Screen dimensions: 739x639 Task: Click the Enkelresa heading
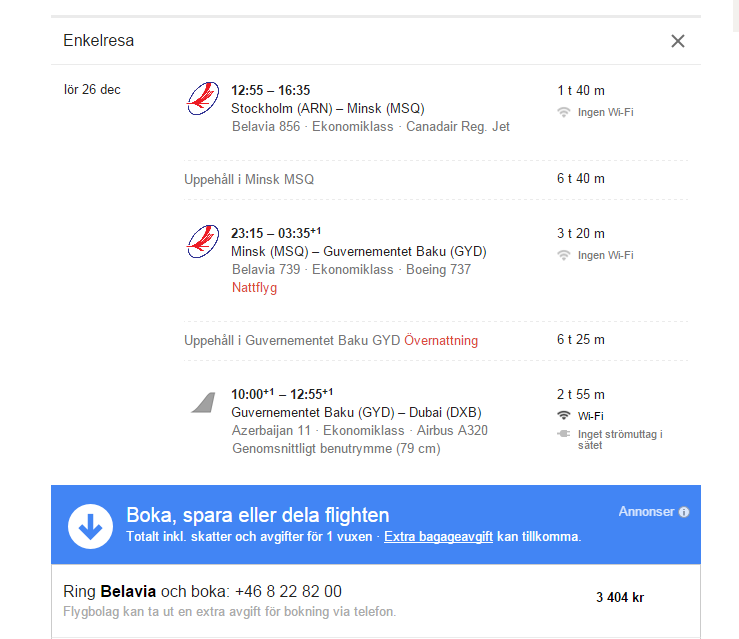click(x=98, y=41)
